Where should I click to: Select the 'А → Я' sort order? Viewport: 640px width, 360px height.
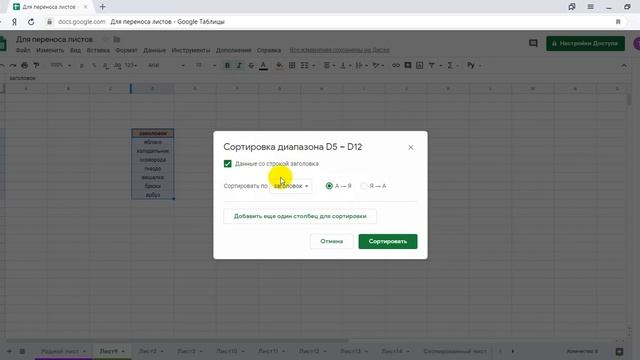point(329,186)
